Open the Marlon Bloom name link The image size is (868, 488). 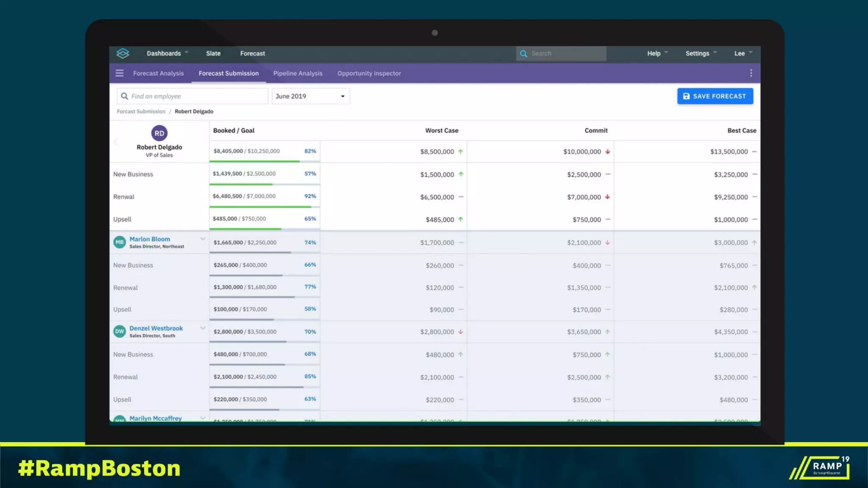[150, 239]
